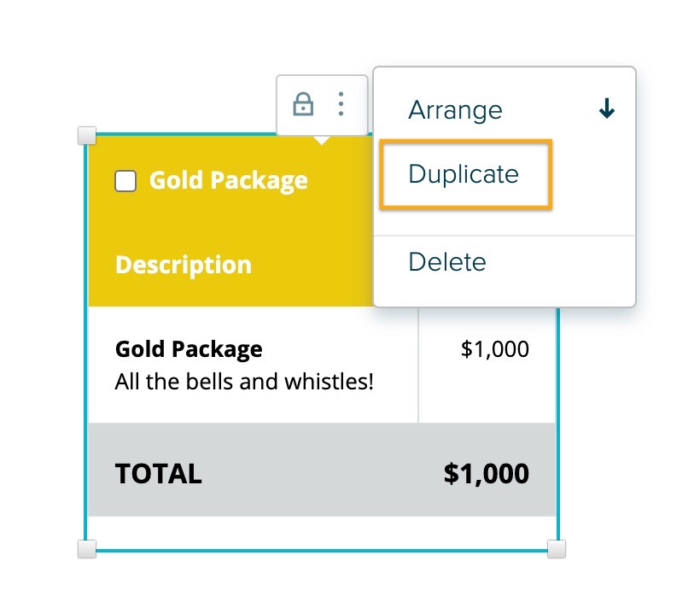Click the bottom-right resize handle
Screen dimensions: 700x608
[557, 549]
